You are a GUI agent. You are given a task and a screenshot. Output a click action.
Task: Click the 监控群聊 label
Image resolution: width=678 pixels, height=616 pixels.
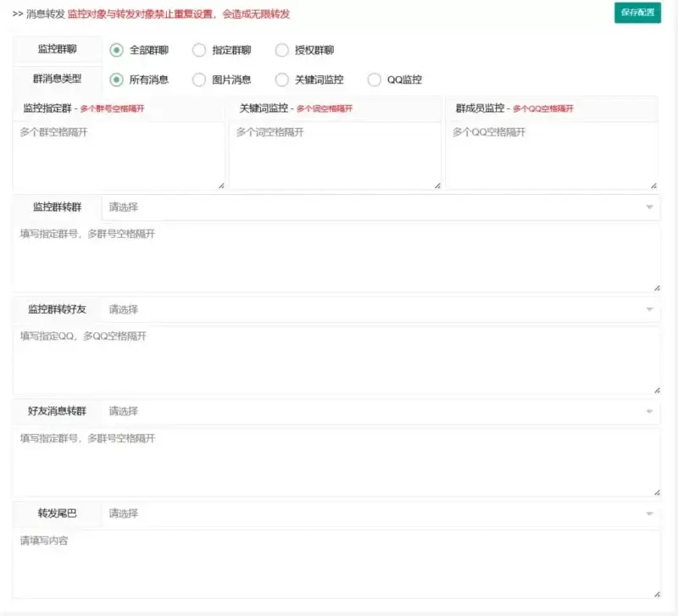coord(57,49)
